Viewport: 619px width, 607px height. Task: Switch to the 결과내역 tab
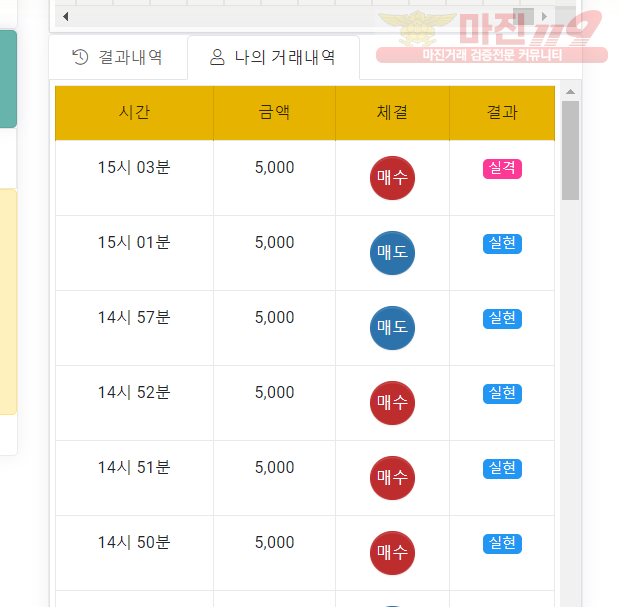pyautogui.click(x=118, y=57)
